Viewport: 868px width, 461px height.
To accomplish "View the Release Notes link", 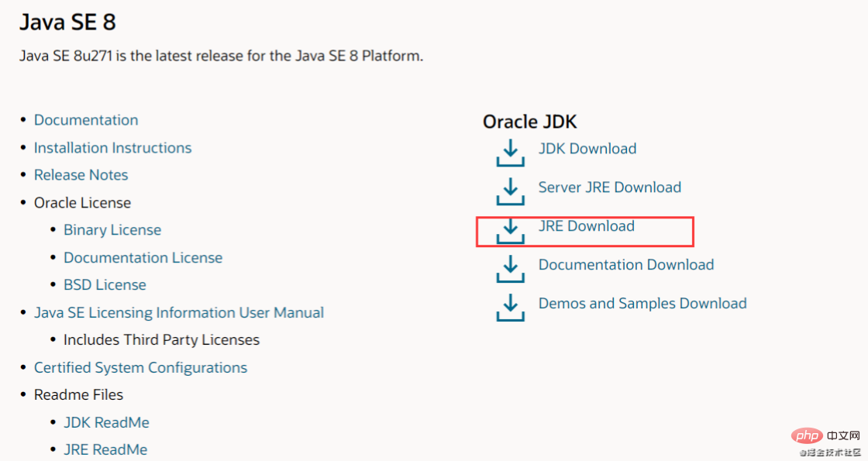I will tap(81, 175).
